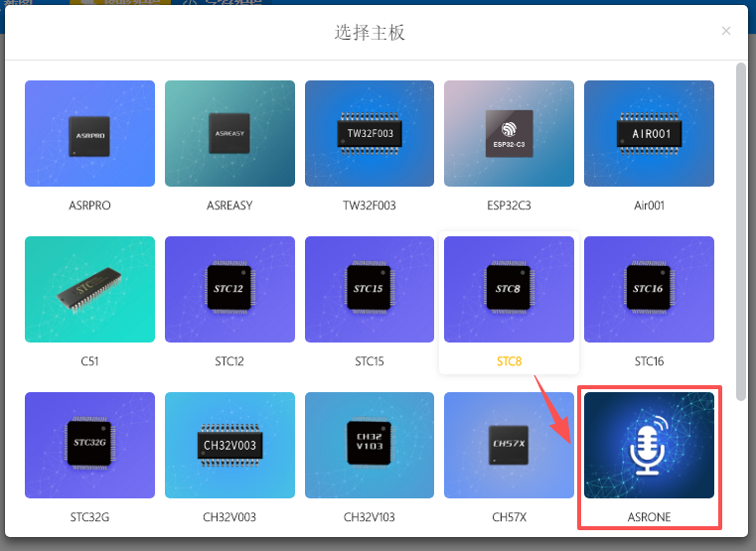Click the board list vertical scrollbar
756x551 pixels.
tap(741, 231)
